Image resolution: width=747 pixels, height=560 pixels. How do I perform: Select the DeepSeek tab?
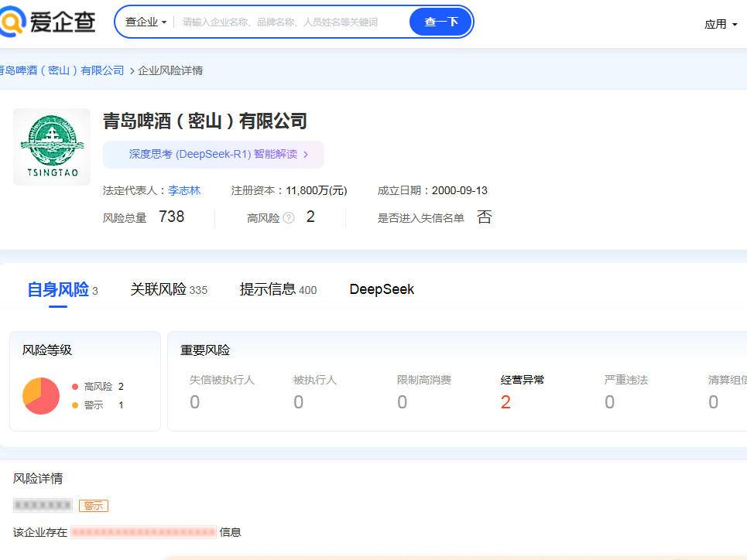pyautogui.click(x=382, y=289)
